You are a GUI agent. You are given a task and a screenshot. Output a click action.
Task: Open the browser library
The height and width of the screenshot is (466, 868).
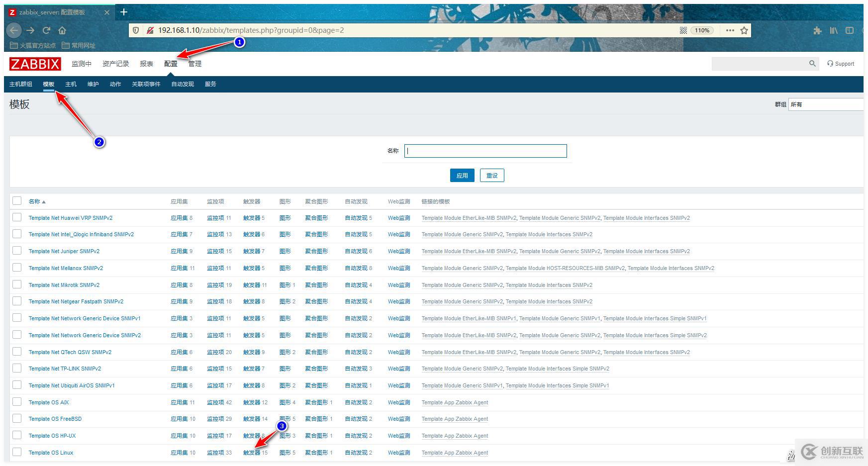[834, 30]
